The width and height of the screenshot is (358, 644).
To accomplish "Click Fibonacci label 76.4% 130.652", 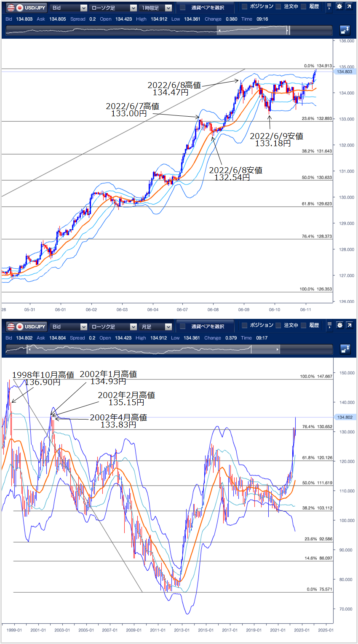I will point(317,426).
